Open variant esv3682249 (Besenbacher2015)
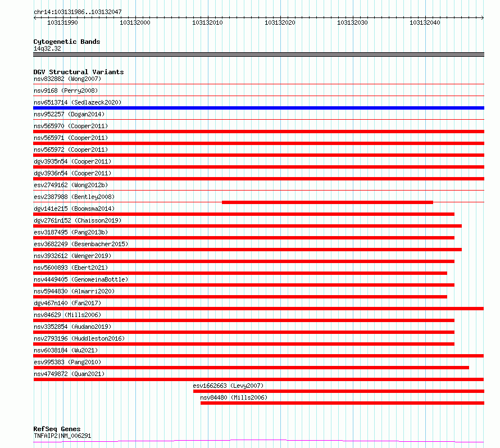Viewport: 500px width, 448px height. [81, 244]
